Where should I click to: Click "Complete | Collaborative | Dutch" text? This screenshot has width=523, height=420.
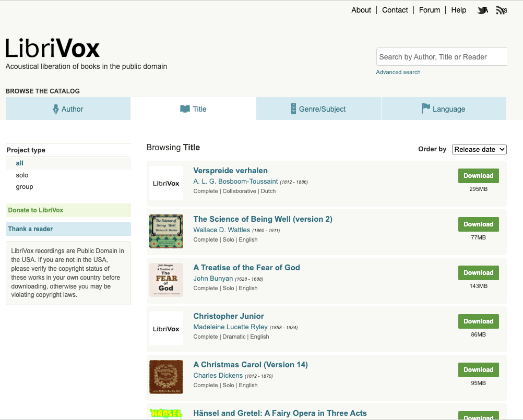[x=234, y=191]
